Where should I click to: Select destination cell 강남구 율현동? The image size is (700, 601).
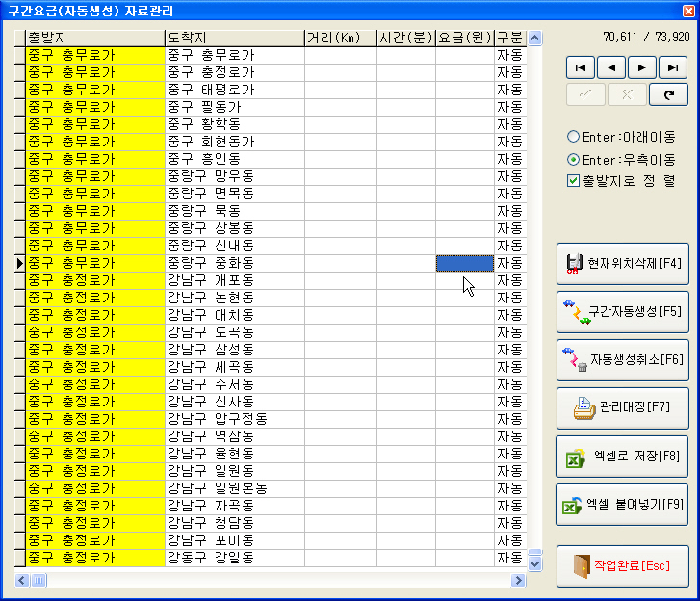point(235,454)
